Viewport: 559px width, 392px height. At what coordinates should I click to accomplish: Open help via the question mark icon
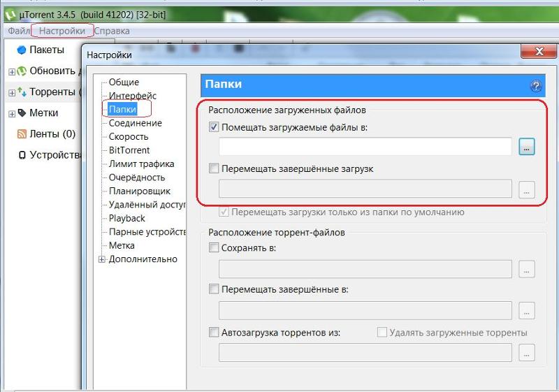(x=536, y=86)
